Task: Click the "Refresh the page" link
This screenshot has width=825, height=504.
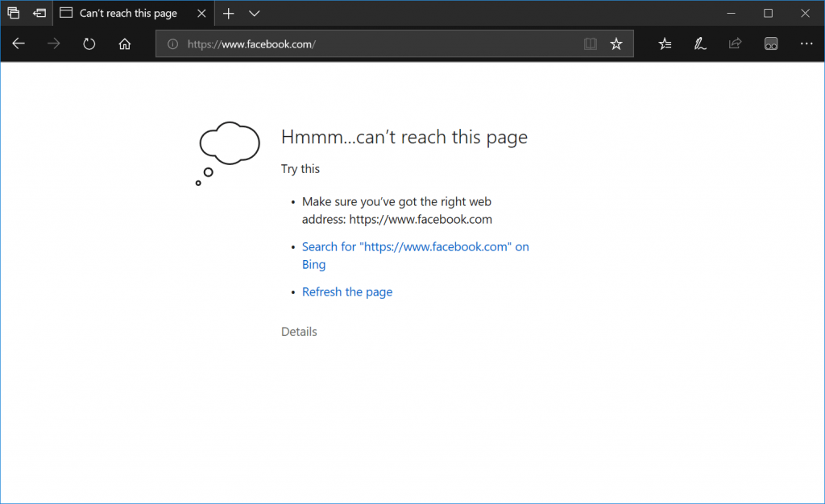Action: [x=347, y=291]
